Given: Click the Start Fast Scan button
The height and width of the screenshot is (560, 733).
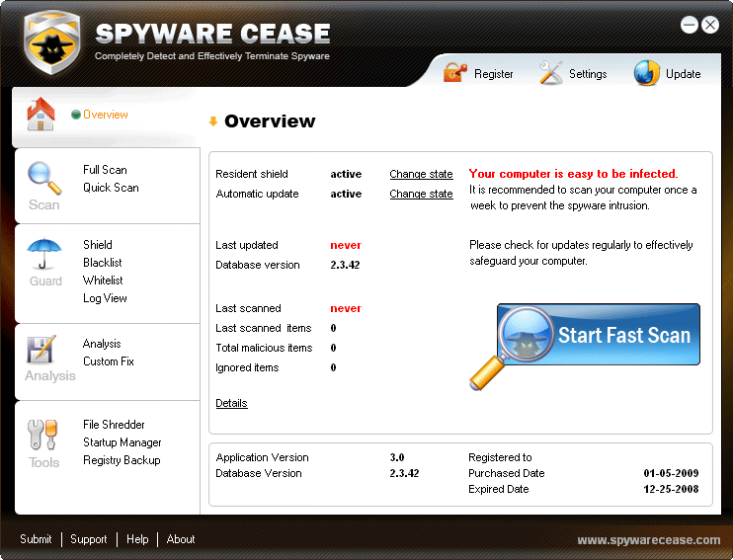Looking at the screenshot, I should tap(599, 335).
